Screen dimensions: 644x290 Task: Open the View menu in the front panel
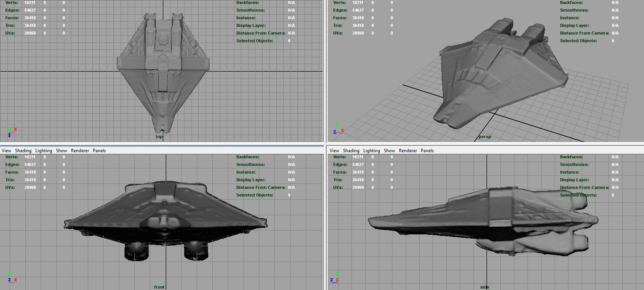[x=6, y=151]
